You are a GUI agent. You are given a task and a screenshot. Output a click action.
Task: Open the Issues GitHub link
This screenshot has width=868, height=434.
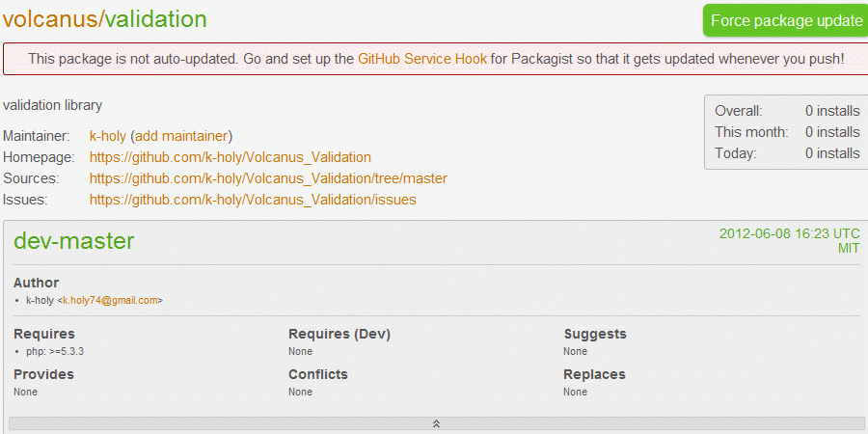(253, 200)
